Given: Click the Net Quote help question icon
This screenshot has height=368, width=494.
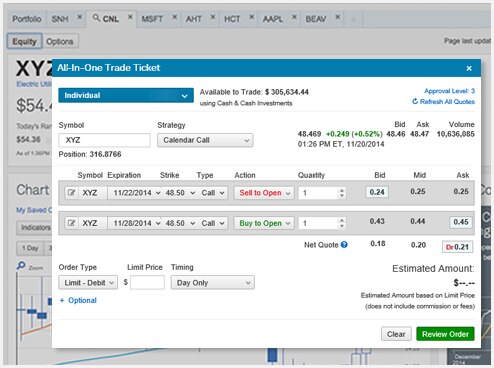Looking at the screenshot, I should point(344,245).
